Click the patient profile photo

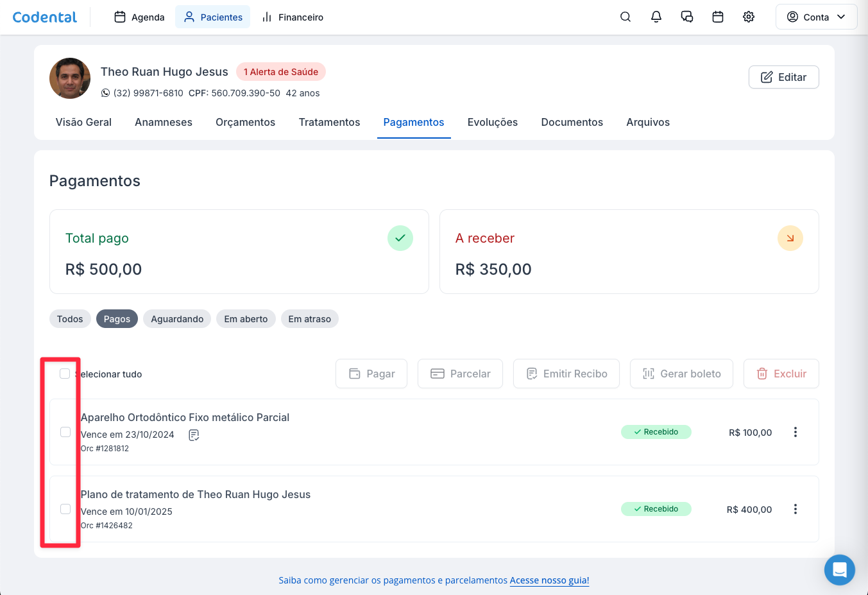pos(70,78)
